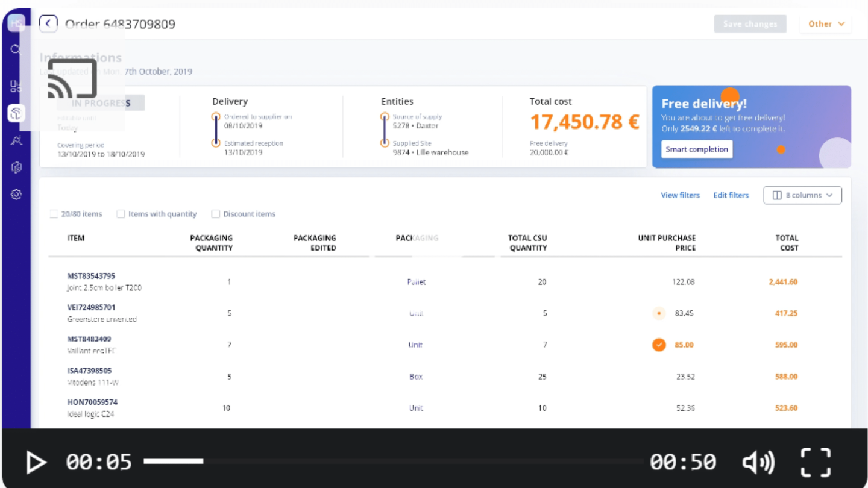This screenshot has width=868, height=488.
Task: Open settings gear in sidebar
Action: click(16, 195)
